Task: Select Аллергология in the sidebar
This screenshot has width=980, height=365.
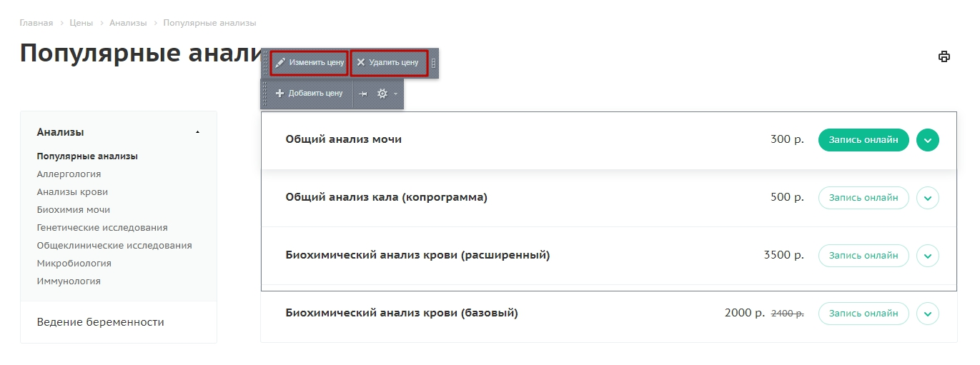Action: point(69,174)
